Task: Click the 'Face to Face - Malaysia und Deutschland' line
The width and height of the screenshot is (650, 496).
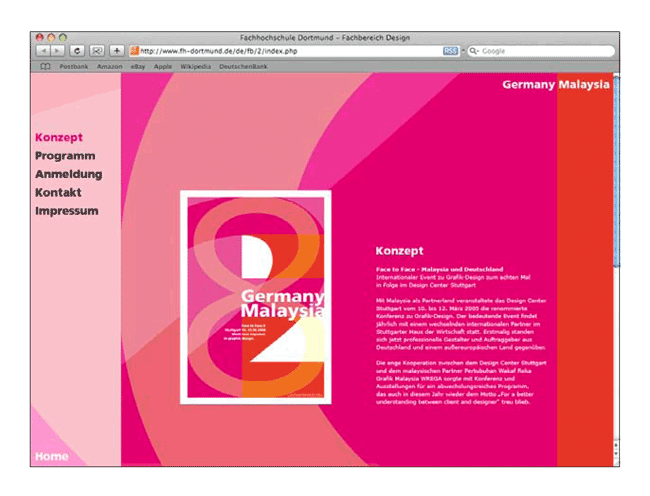Action: 439,269
